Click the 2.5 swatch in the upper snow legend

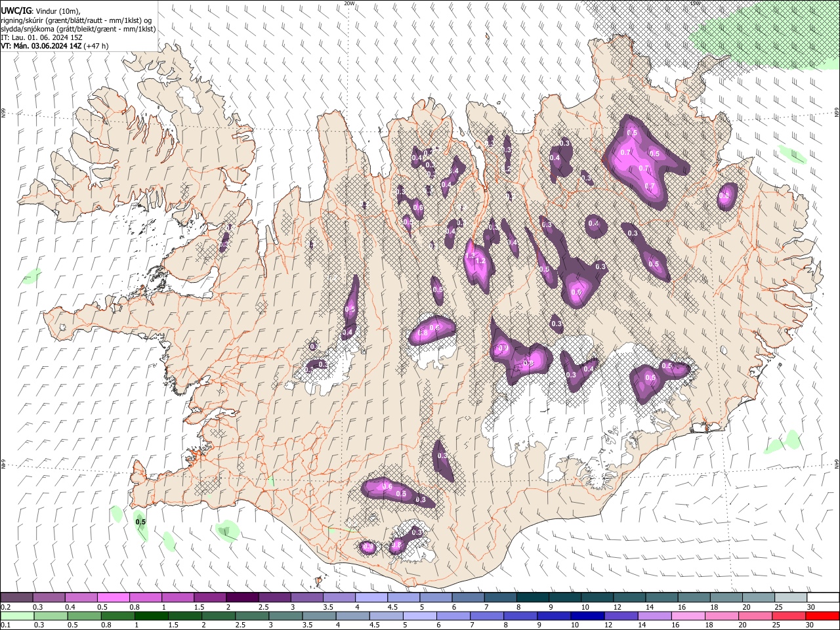[x=274, y=598]
